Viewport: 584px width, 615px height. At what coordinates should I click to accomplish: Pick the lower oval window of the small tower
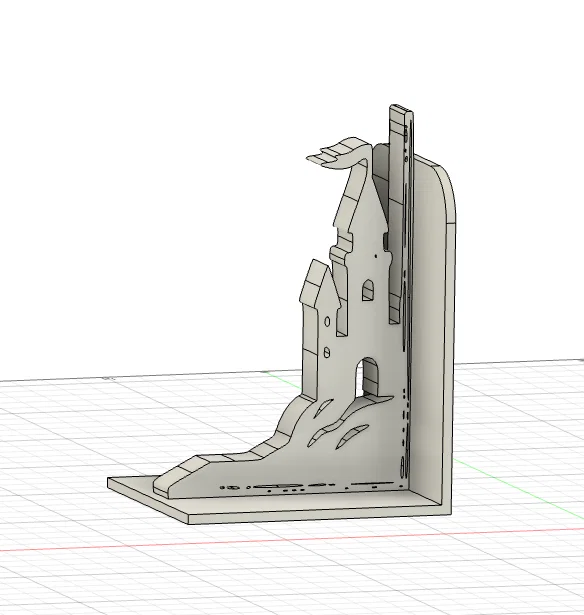327,353
